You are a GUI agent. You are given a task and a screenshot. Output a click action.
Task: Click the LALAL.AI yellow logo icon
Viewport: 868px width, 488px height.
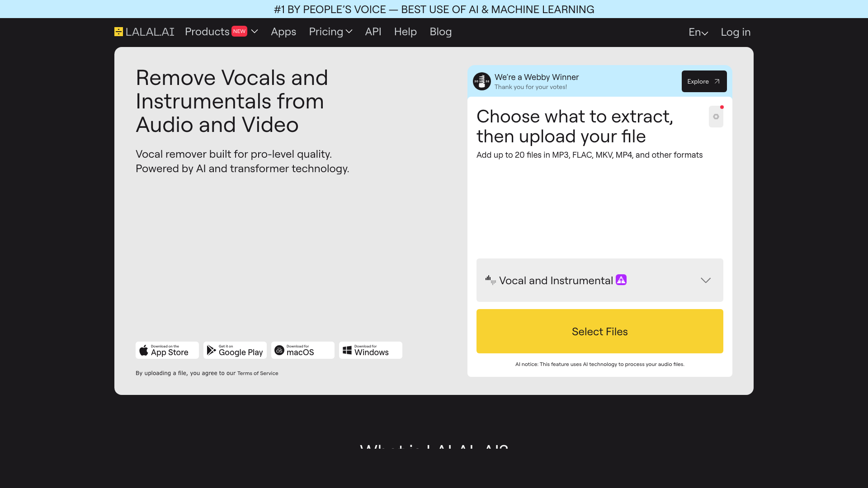(118, 32)
